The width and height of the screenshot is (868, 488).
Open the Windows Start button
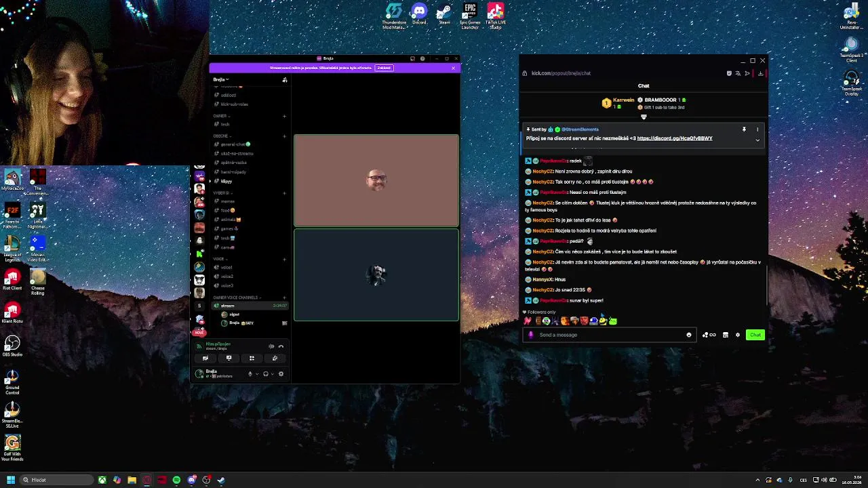pos(10,480)
